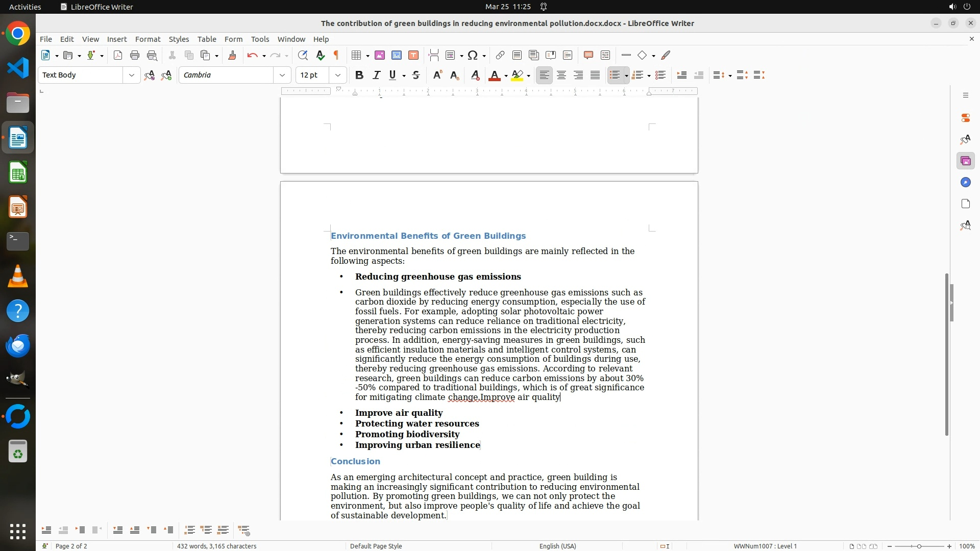Screen dimensions: 980x551
Task: Toggle Bold formatting
Action: 359,76
